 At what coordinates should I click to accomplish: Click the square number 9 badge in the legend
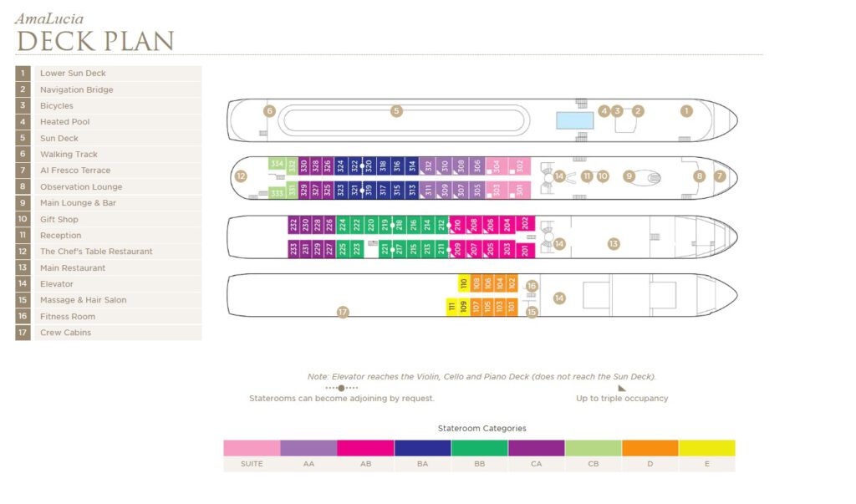pyautogui.click(x=23, y=202)
